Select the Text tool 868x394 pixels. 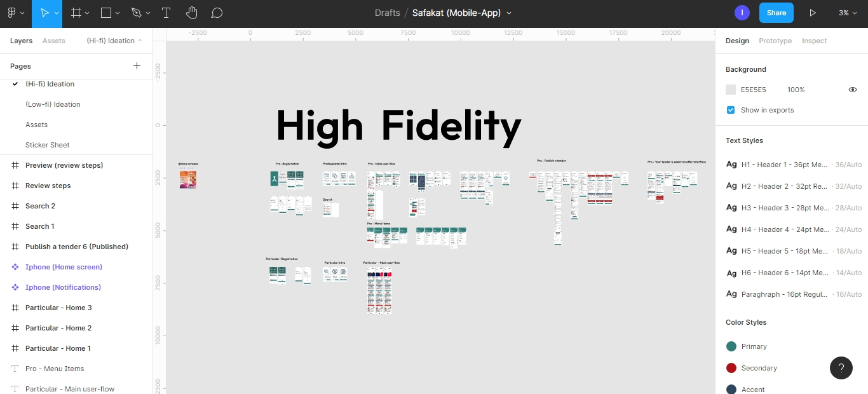pos(166,13)
